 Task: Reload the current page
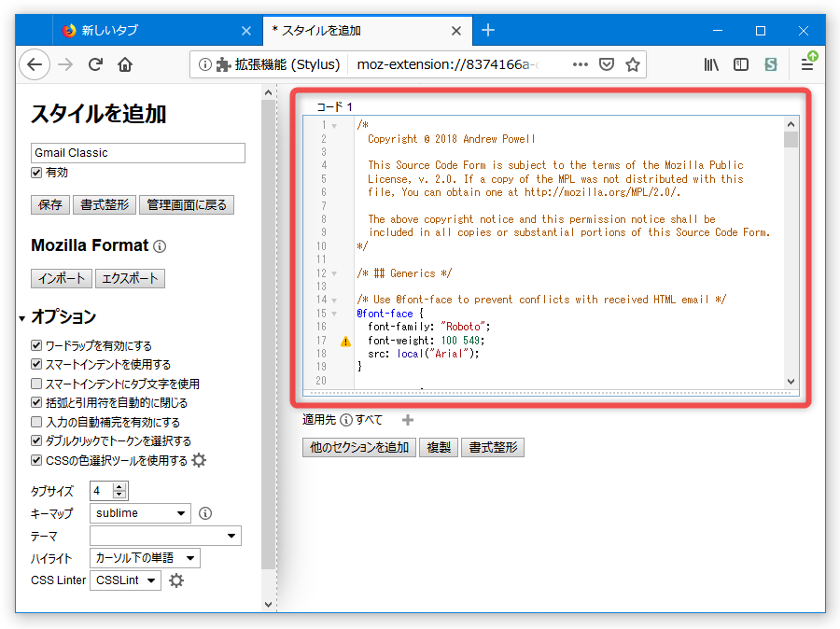click(x=95, y=64)
